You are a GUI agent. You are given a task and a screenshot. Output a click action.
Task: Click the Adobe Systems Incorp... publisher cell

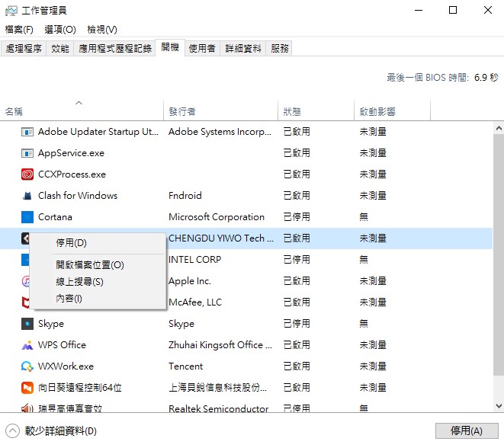220,132
